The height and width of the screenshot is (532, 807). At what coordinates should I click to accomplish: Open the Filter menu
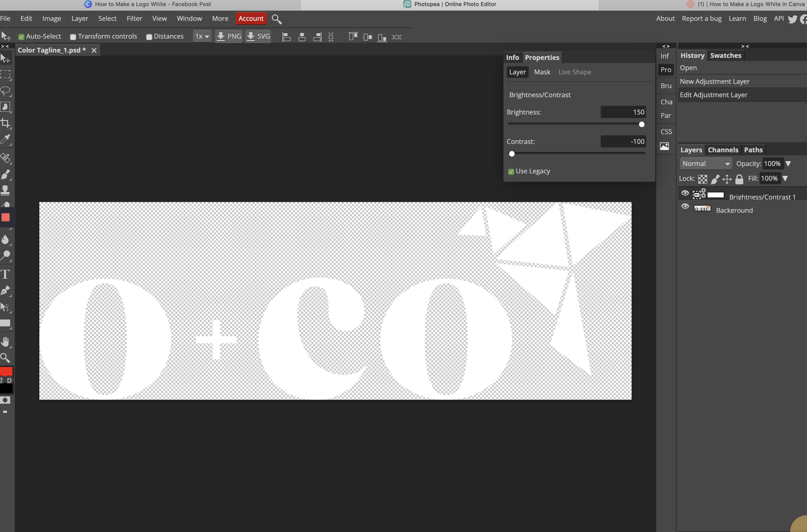[x=134, y=18]
